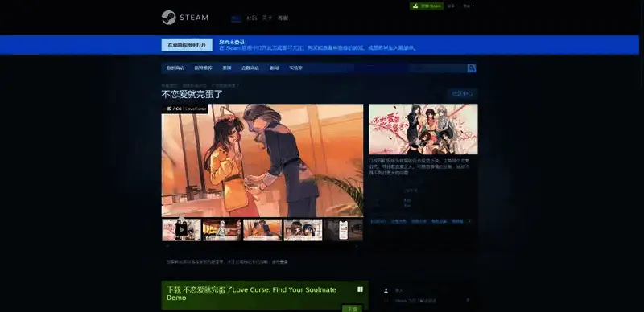The width and height of the screenshot is (644, 312).
Task: Open the 社区 community menu
Action: 251,18
